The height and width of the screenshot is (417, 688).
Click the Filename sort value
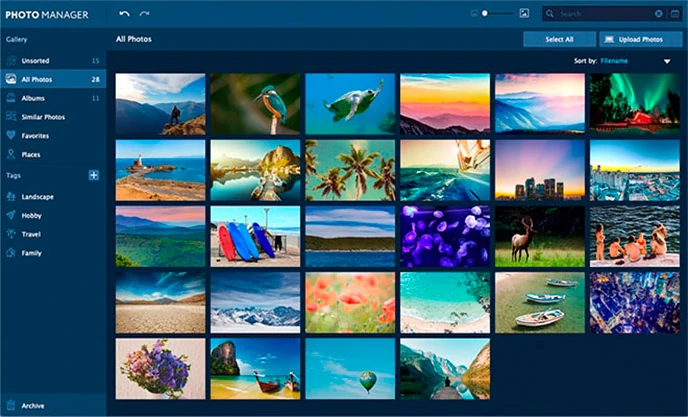point(614,61)
